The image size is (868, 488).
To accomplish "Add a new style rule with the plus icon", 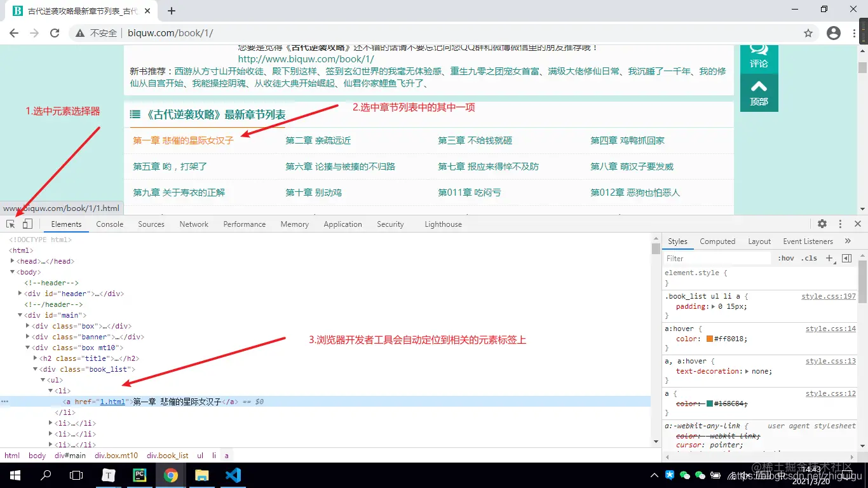I will (x=831, y=258).
